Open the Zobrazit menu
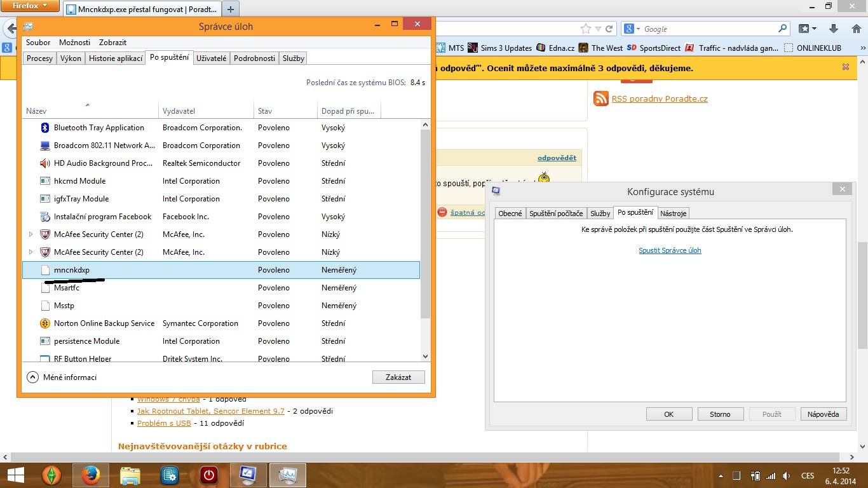Image resolution: width=868 pixels, height=488 pixels. tap(112, 43)
